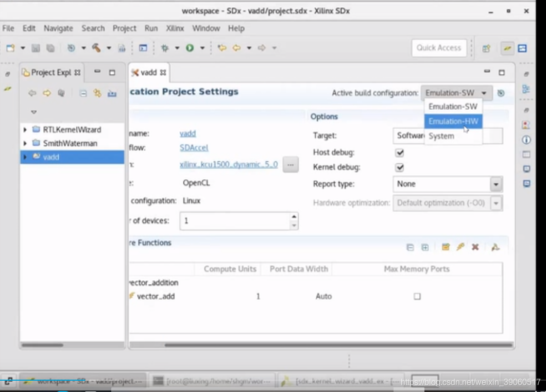Open the xilinx_kcu1500_dynamic_5_0 platform link
Screen dimensions: 546x392
tap(229, 164)
